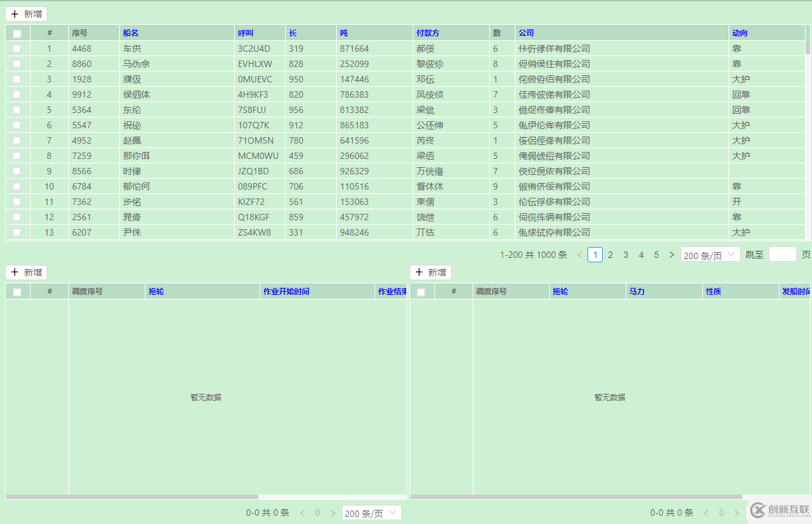Click the next-page arrow in the top pagination
812x524 pixels.
pos(671,254)
